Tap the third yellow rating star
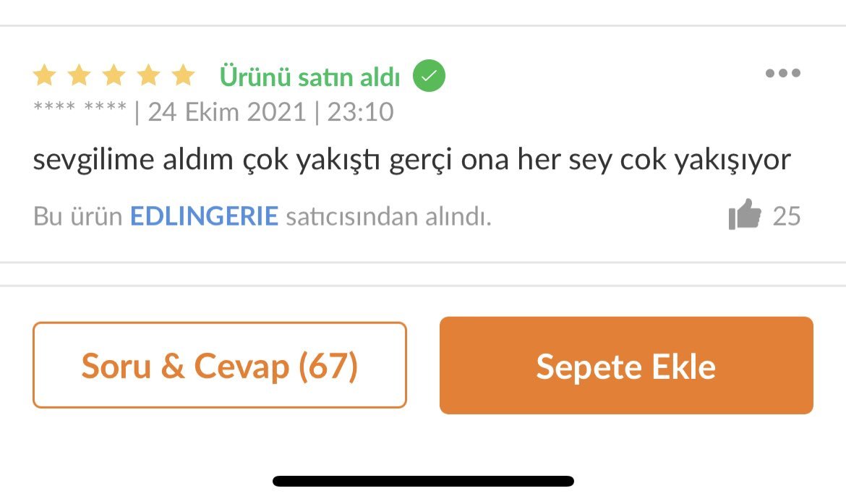 114,75
